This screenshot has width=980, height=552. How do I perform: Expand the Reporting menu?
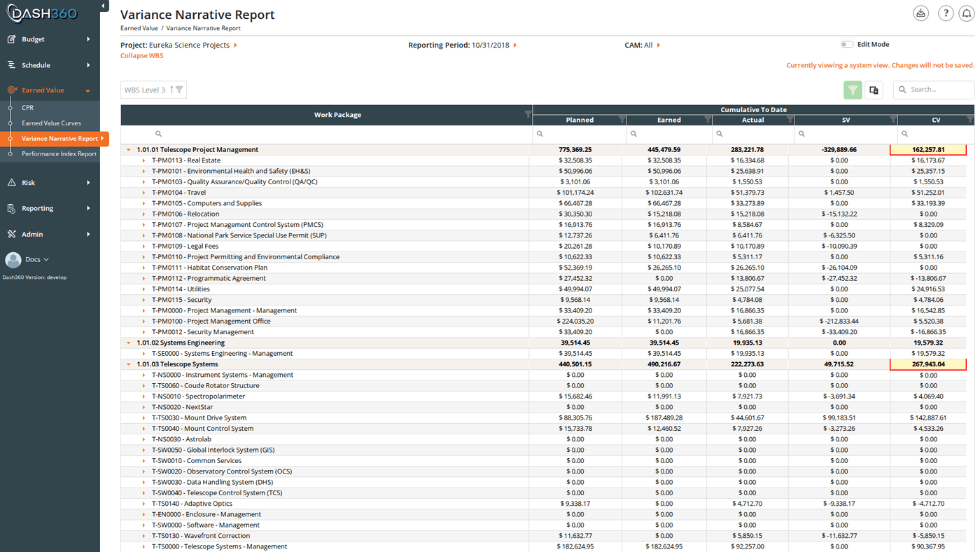pyautogui.click(x=88, y=209)
